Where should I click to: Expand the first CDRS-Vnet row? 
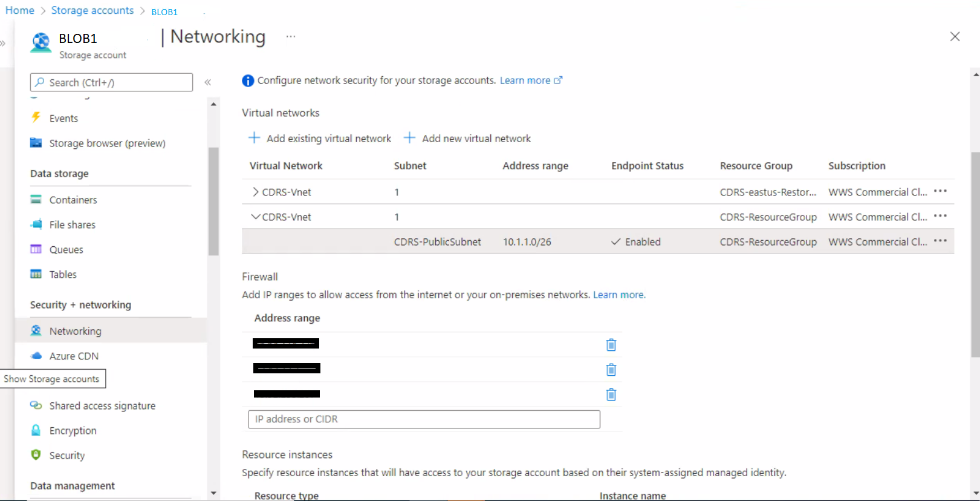coord(256,192)
